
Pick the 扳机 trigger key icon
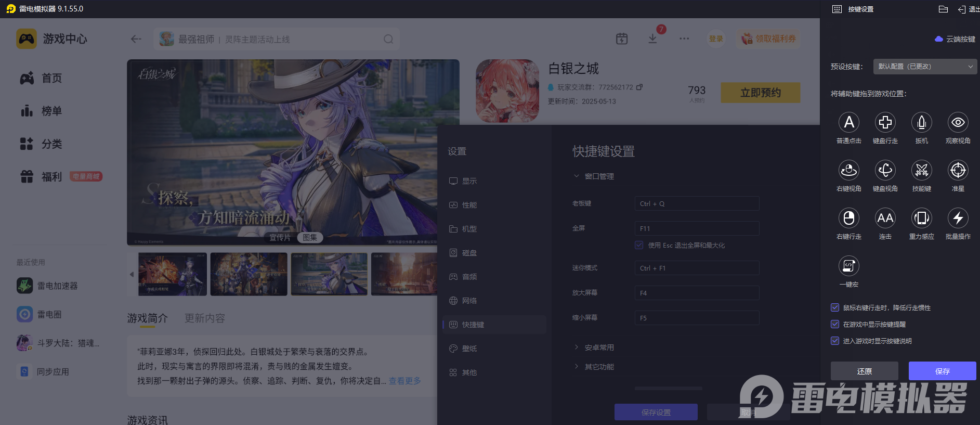[x=922, y=123]
